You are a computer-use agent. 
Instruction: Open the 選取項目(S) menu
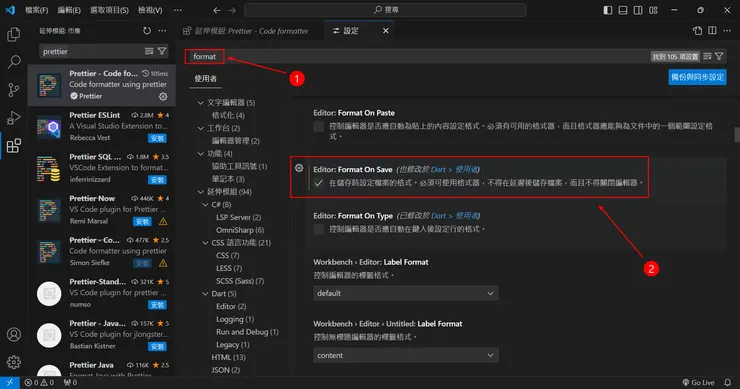pyautogui.click(x=109, y=10)
